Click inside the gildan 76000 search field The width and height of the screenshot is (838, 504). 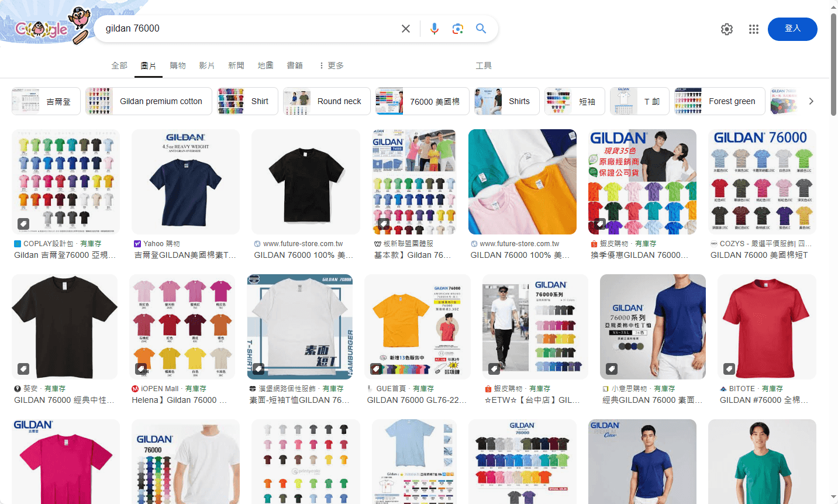[x=249, y=29]
